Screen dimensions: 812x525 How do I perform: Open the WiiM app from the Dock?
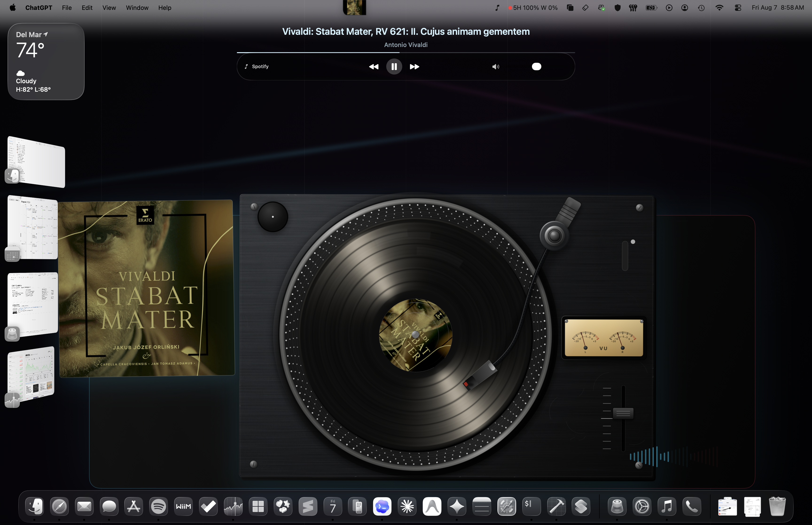tap(183, 507)
